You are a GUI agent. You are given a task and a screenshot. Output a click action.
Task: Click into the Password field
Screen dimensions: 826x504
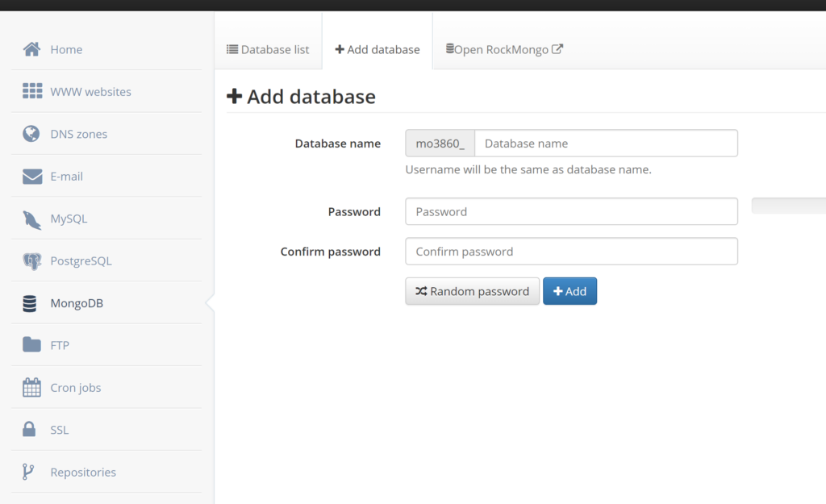click(571, 211)
